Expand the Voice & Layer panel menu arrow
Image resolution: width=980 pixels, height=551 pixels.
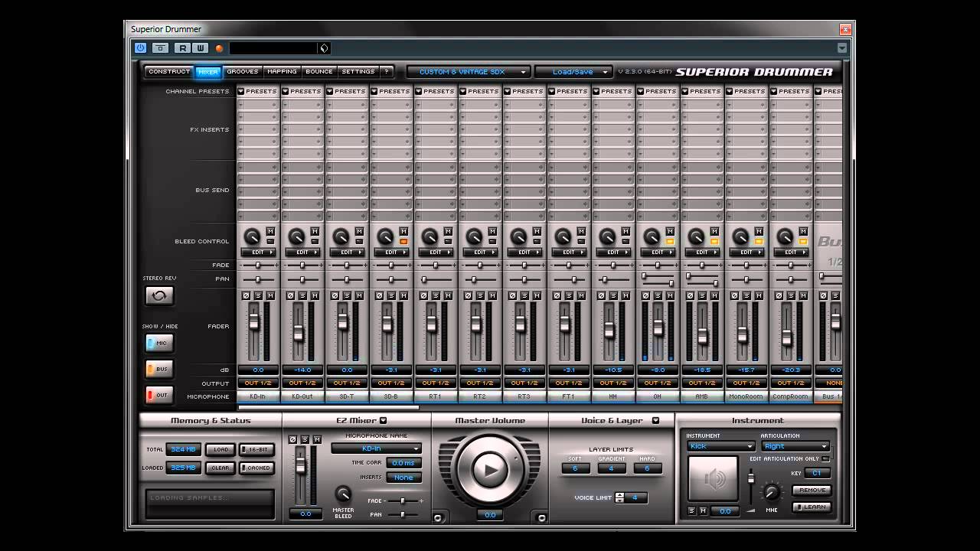pos(655,420)
